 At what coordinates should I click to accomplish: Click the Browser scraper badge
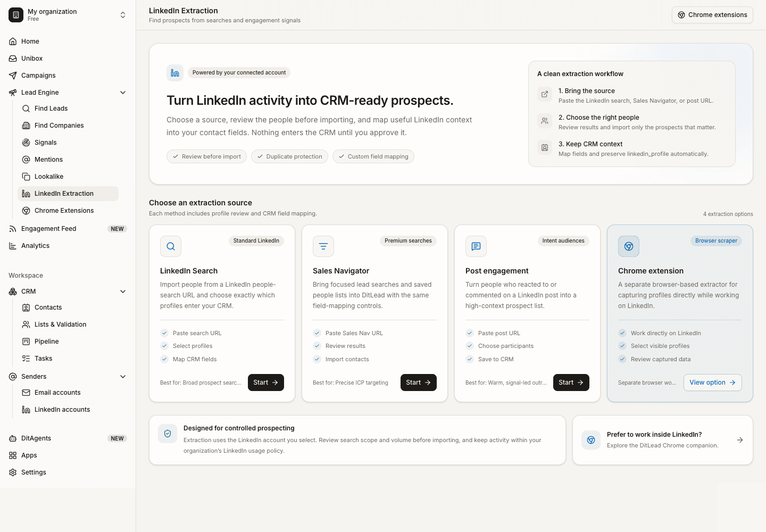click(716, 241)
